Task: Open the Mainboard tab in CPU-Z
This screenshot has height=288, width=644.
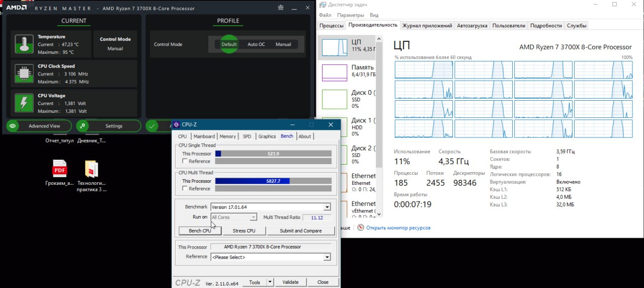Action: click(x=204, y=136)
